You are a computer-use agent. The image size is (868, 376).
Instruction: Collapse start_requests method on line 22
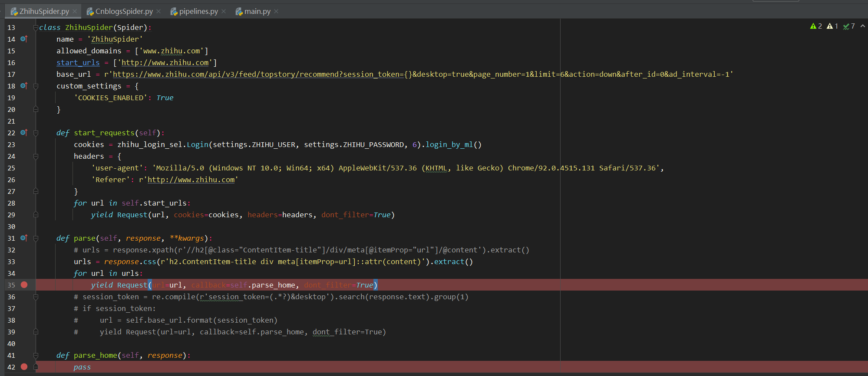36,133
